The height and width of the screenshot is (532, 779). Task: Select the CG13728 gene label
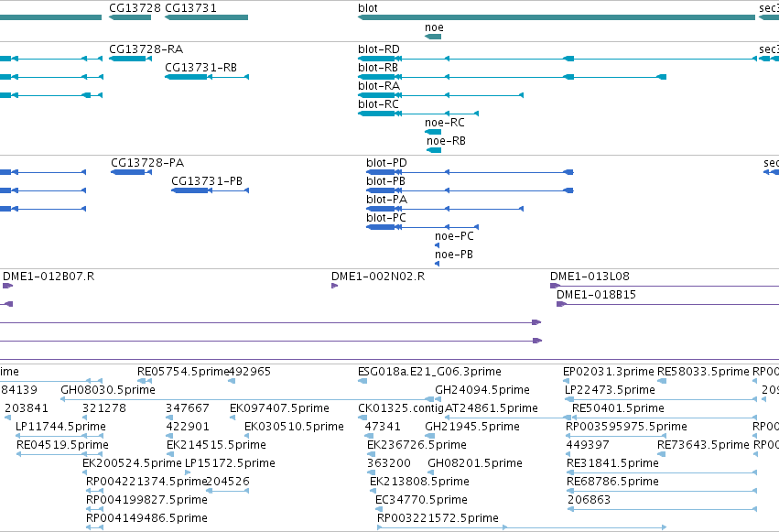coord(135,8)
